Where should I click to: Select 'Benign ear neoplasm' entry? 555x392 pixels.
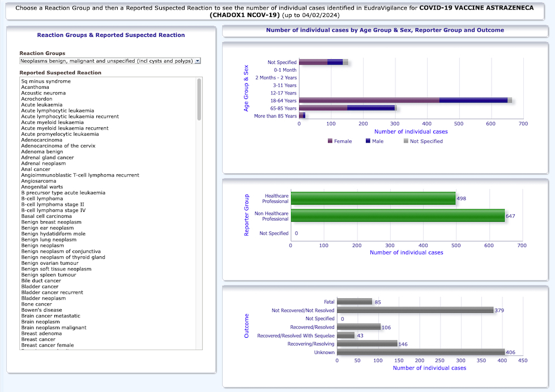click(48, 228)
